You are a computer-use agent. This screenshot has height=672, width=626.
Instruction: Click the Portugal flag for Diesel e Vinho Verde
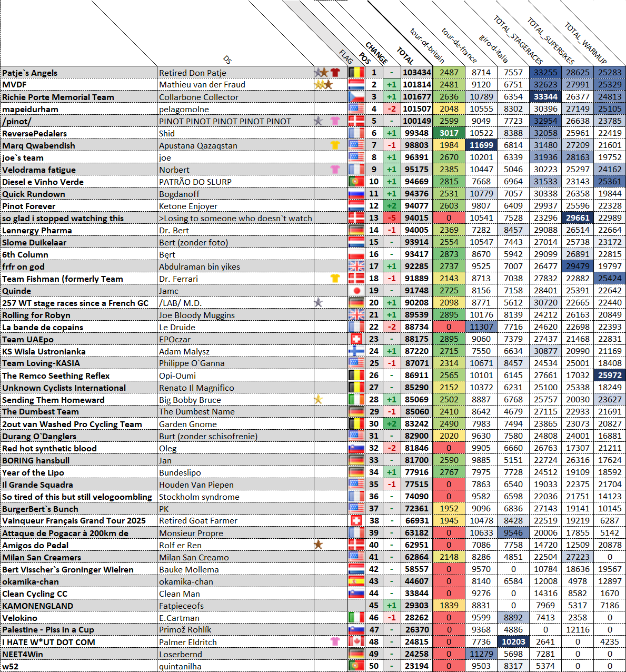click(x=356, y=182)
